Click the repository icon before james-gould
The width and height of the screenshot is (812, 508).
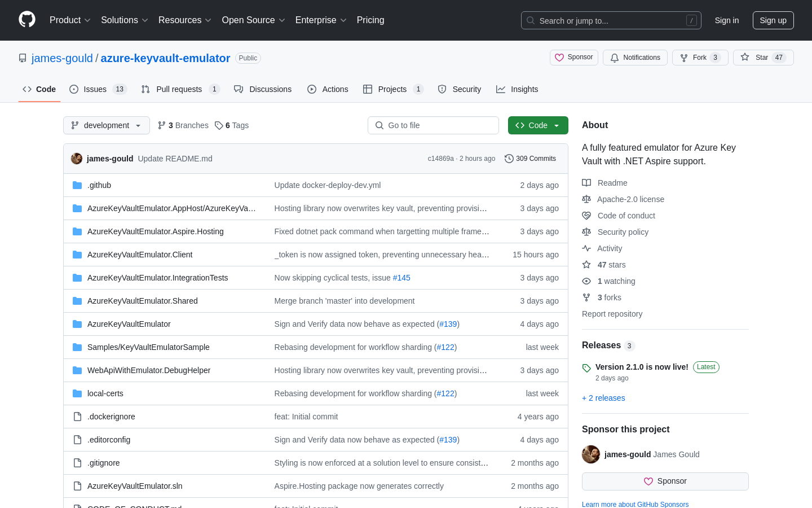click(x=23, y=58)
